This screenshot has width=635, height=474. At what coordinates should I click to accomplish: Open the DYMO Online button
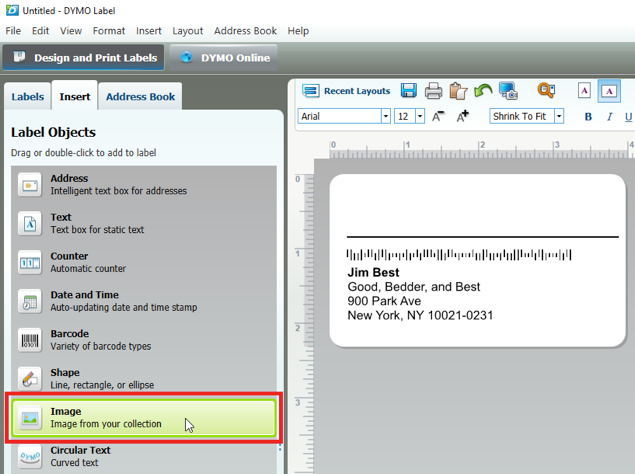click(x=226, y=57)
